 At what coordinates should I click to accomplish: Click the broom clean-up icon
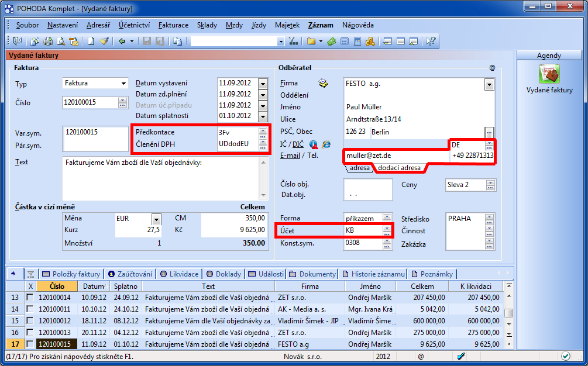tap(104, 41)
